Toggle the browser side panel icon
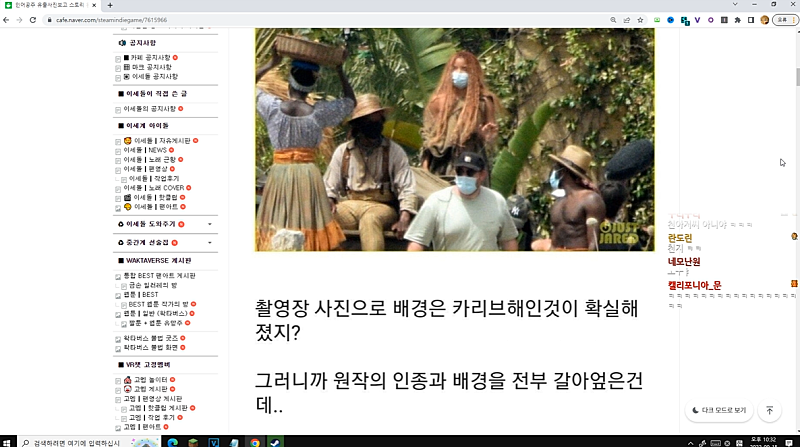This screenshot has height=447, width=800. click(751, 20)
